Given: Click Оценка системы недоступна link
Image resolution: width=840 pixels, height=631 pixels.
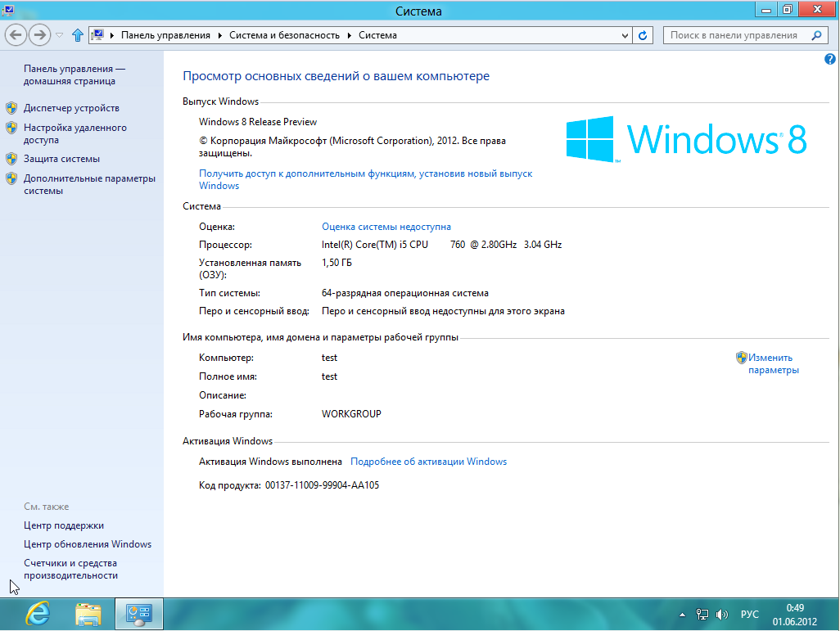Looking at the screenshot, I should pos(386,227).
